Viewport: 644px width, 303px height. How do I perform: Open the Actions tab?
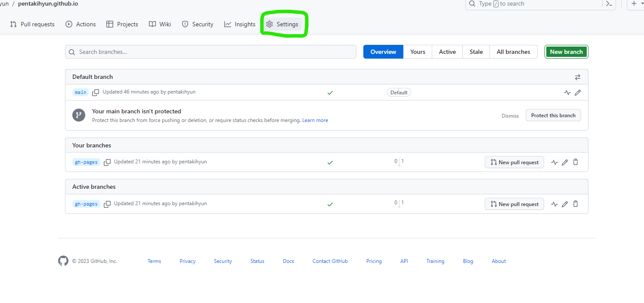(x=80, y=24)
